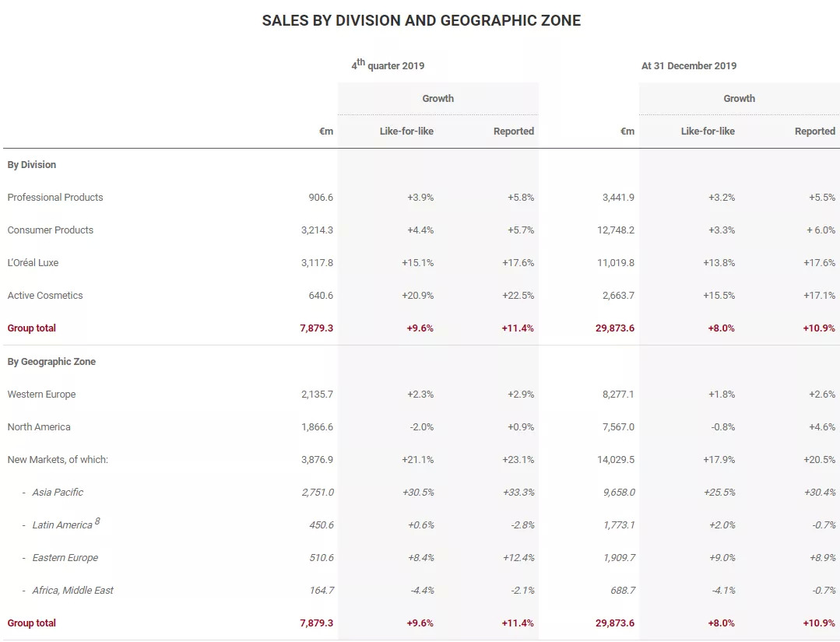The height and width of the screenshot is (642, 840).
Task: Click the Latin America footnote 8 superscript
Action: (x=97, y=521)
